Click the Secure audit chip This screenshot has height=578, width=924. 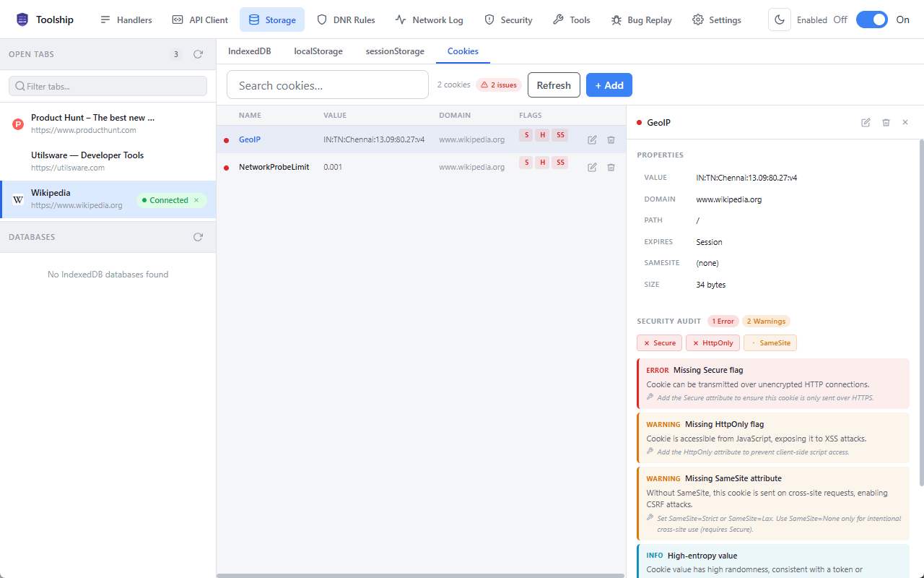pyautogui.click(x=659, y=343)
